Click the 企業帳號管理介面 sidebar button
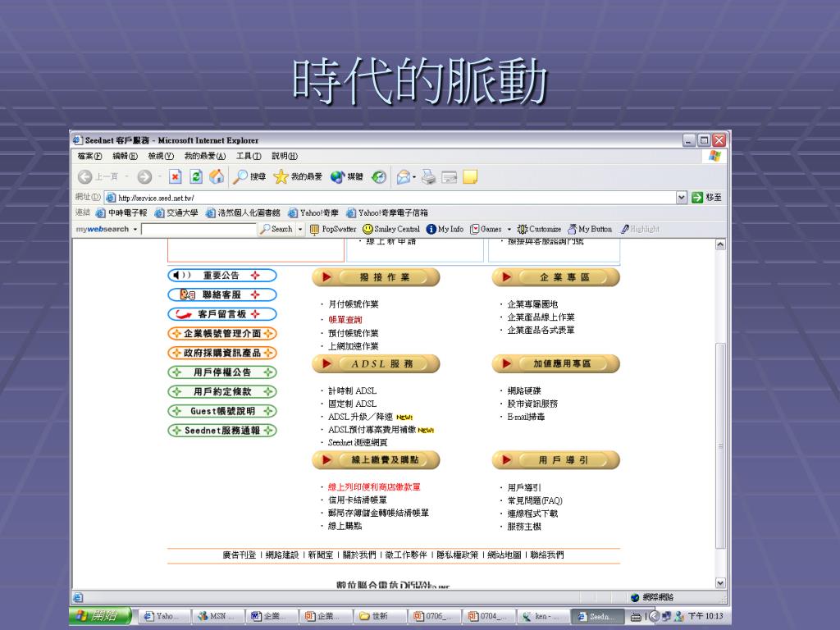The width and height of the screenshot is (840, 630). tap(221, 333)
